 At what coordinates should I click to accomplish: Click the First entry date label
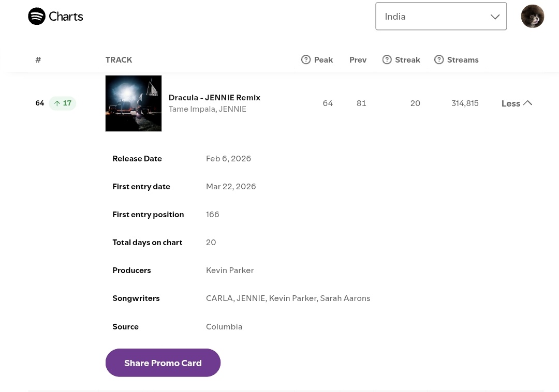(141, 187)
